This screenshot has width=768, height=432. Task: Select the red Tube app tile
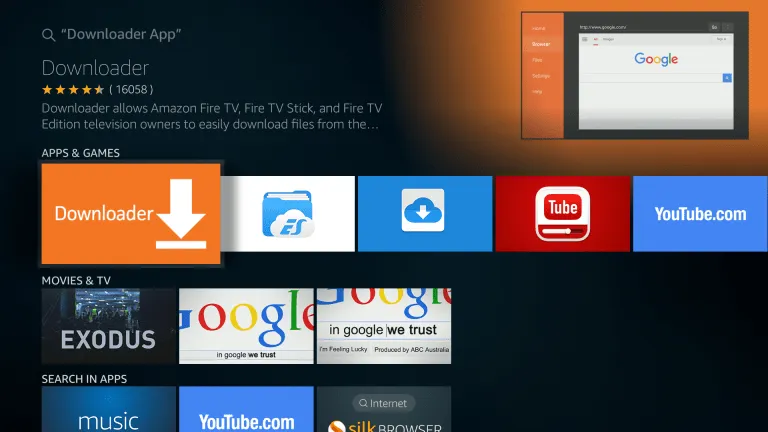point(563,214)
